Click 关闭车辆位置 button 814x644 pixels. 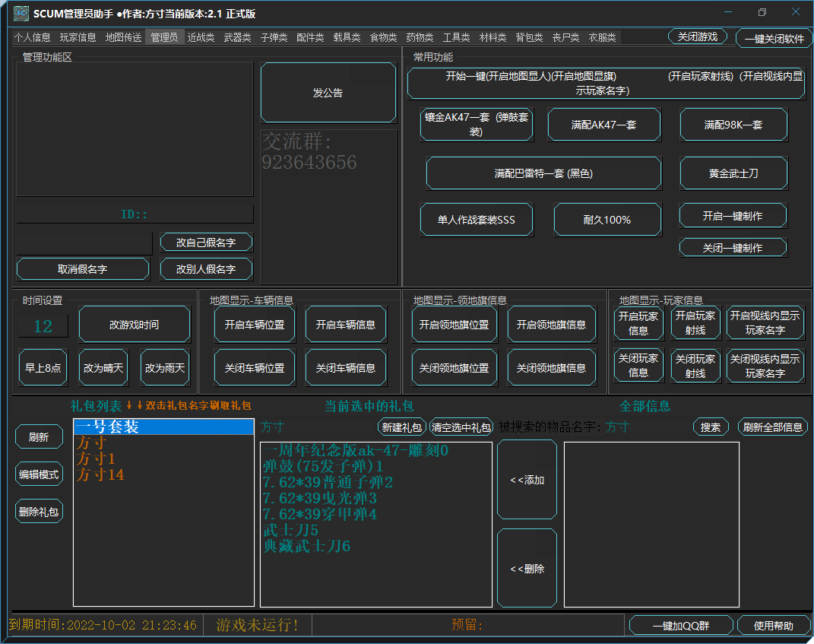(x=255, y=368)
